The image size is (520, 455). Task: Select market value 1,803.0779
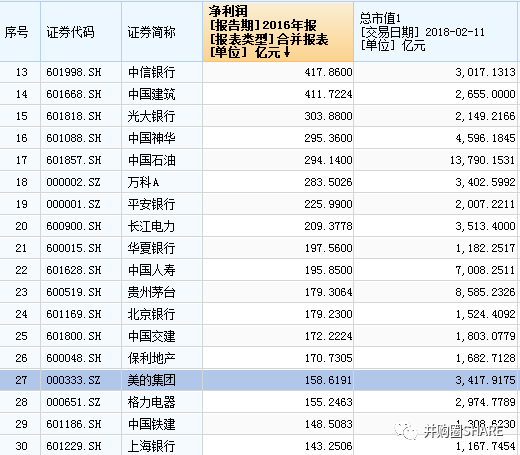pyautogui.click(x=435, y=336)
